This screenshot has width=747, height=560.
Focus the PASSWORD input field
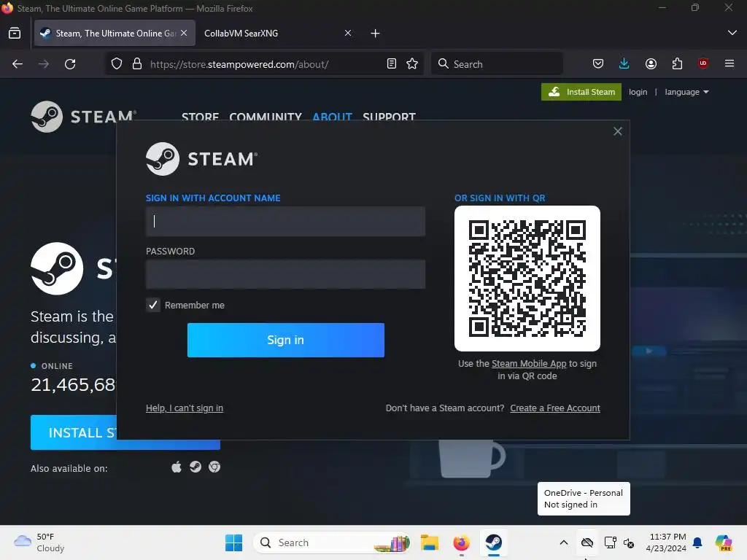(285, 274)
